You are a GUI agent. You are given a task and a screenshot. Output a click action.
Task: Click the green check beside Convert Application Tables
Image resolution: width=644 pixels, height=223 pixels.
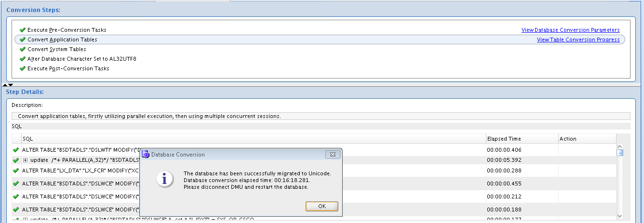[22, 39]
